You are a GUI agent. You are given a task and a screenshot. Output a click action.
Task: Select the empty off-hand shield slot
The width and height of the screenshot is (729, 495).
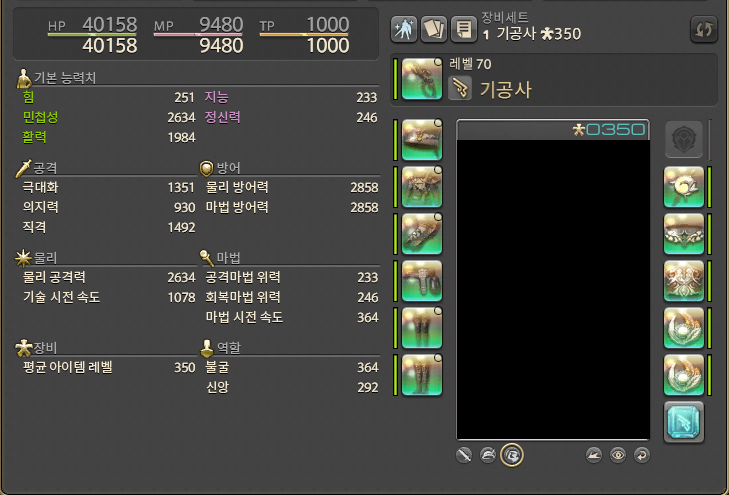tap(683, 139)
